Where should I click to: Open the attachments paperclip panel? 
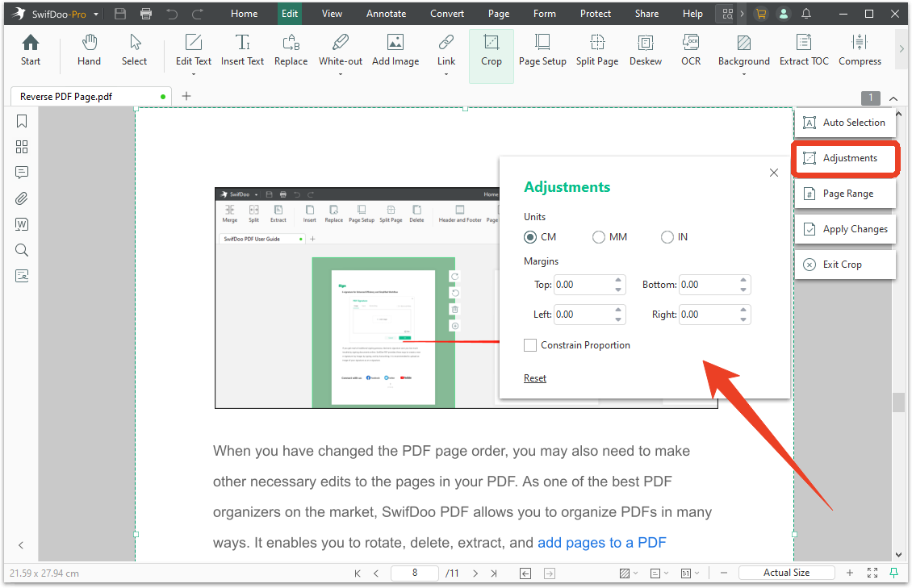22,198
